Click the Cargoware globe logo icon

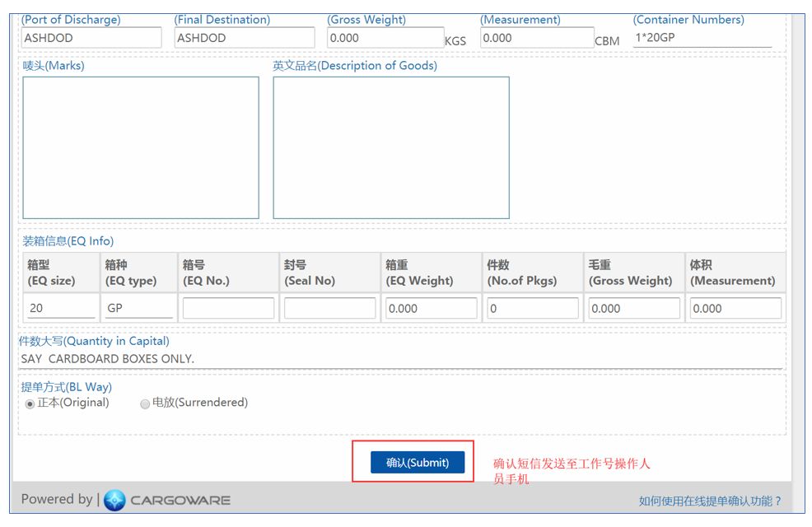coord(114,500)
